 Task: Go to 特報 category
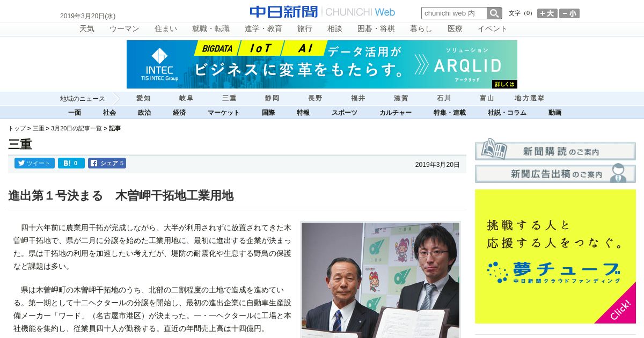click(303, 113)
